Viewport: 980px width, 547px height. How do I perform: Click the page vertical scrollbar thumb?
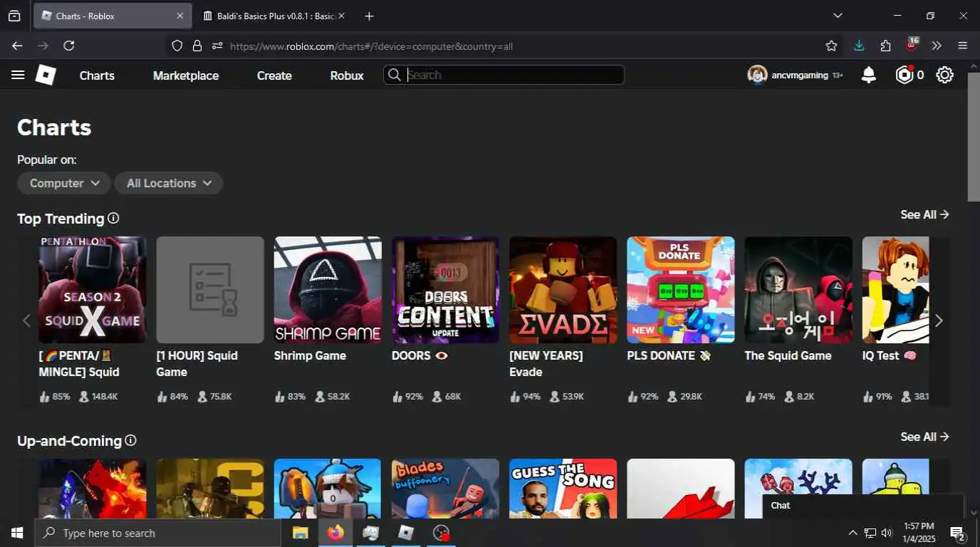tap(974, 136)
